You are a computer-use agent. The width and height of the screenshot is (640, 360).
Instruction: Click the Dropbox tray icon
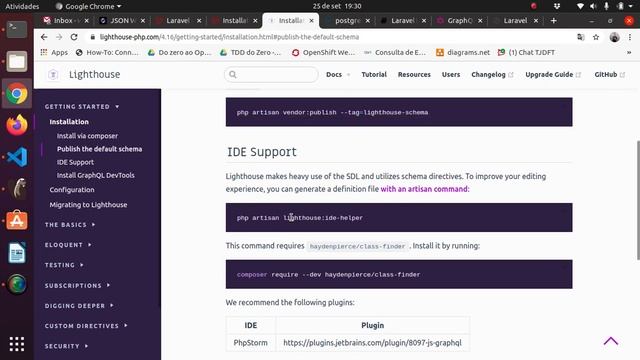coord(557,6)
